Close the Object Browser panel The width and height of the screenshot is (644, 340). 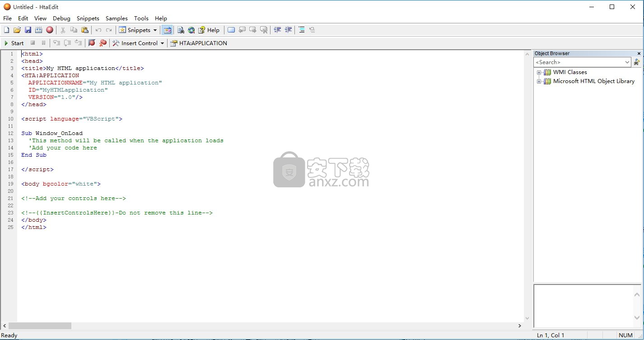coord(639,53)
